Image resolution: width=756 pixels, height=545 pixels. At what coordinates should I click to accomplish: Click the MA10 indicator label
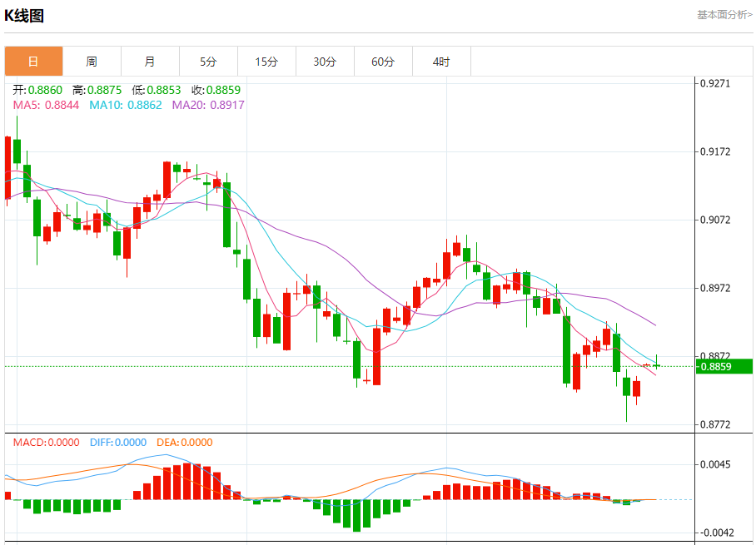pos(126,105)
